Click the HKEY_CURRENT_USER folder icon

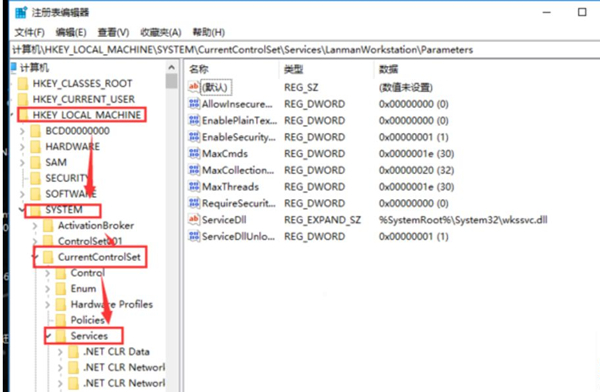point(23,99)
